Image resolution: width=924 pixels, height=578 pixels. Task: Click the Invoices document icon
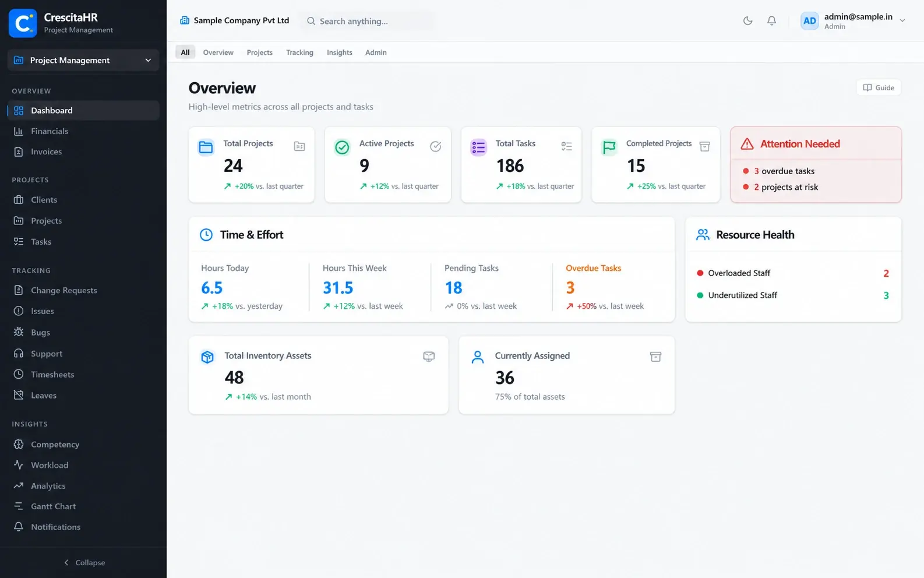coord(19,152)
